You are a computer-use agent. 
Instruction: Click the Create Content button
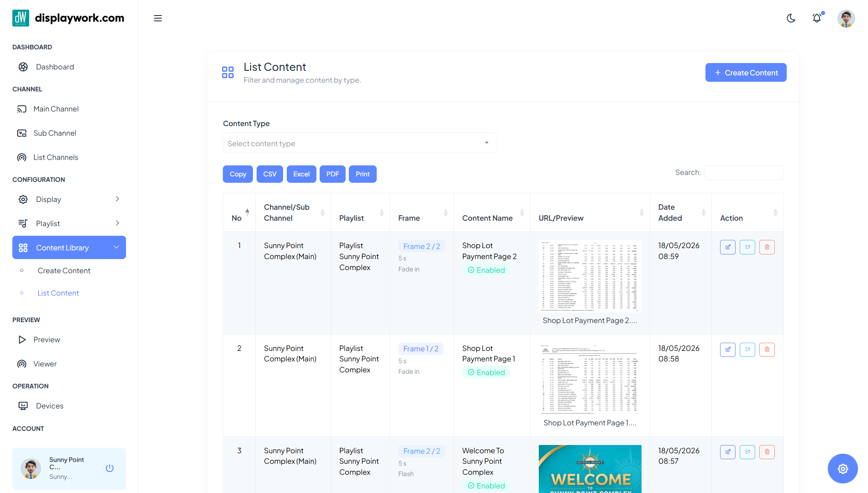(x=746, y=73)
